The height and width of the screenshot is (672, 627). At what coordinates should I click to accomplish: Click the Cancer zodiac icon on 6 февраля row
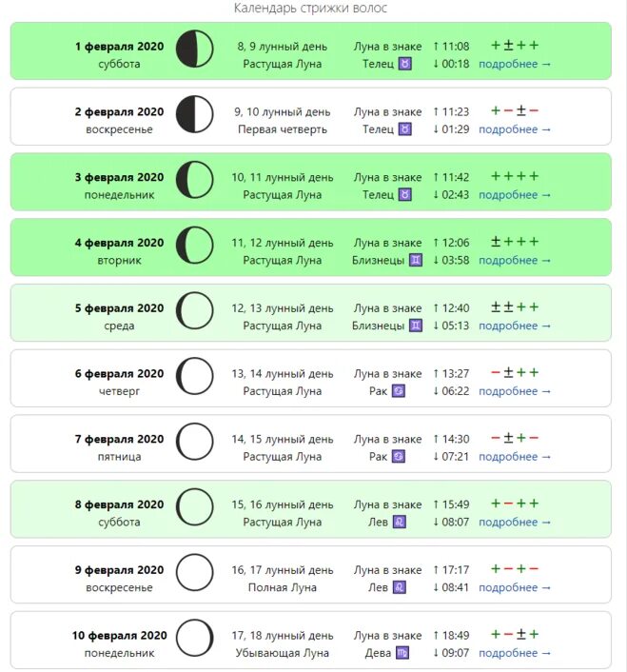(x=399, y=391)
